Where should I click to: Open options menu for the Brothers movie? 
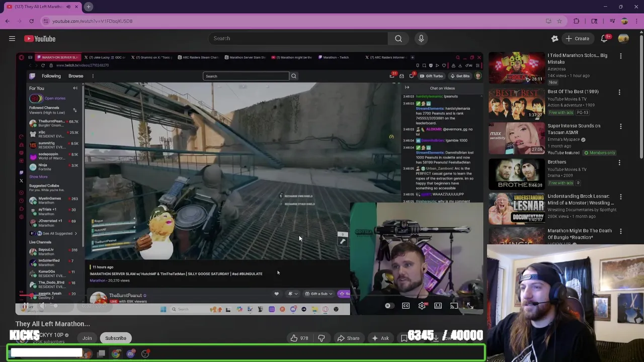[x=619, y=162]
